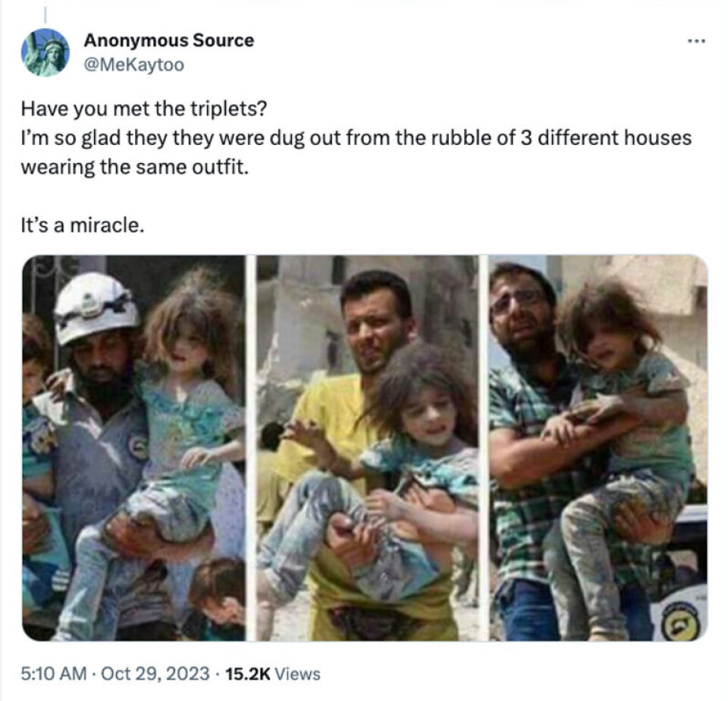Open the 15.2K view count
Image resolution: width=728 pixels, height=701 pixels.
[247, 674]
